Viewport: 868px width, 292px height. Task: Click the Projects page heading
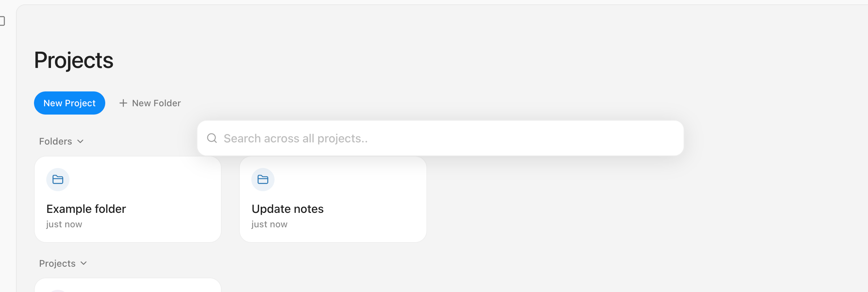coord(74,60)
